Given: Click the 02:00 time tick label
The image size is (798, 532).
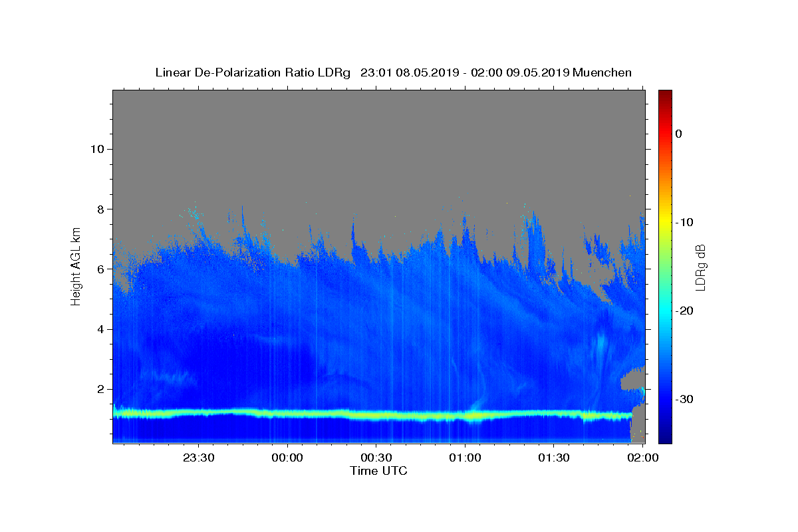Looking at the screenshot, I should coord(643,458).
